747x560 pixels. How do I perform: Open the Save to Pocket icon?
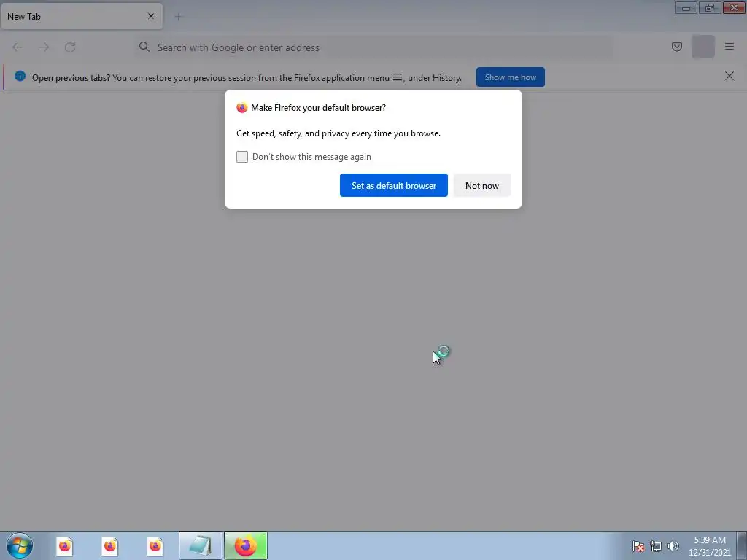(676, 47)
